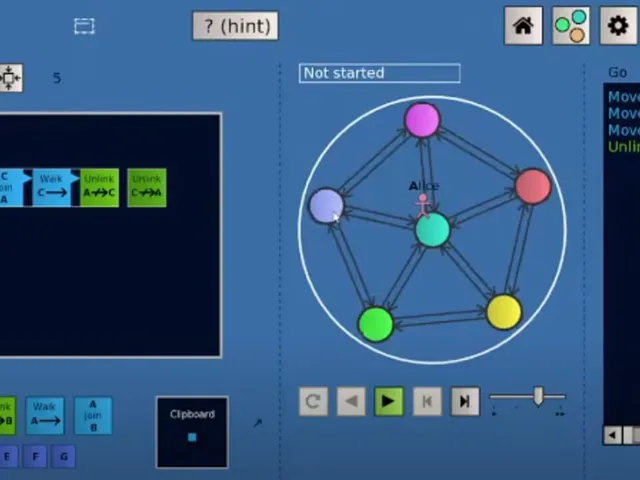Select the Unlink C to A block
Viewport: 640px width, 480px height.
point(147,187)
